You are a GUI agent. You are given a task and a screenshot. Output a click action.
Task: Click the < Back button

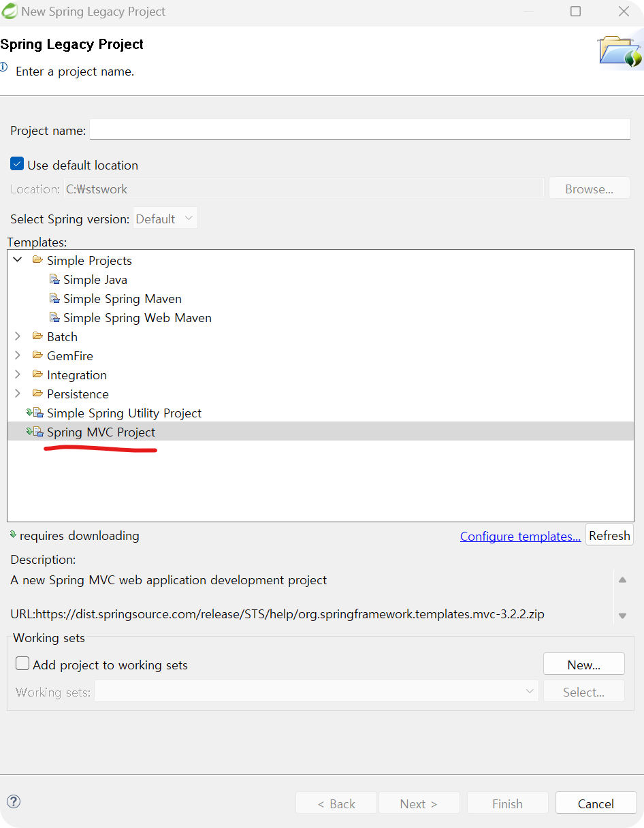pos(336,803)
